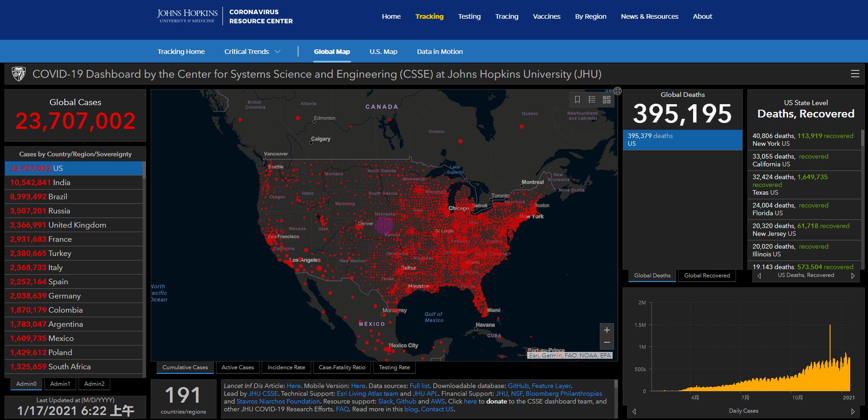The width and height of the screenshot is (868, 420).
Task: Select the Global Map subnav item
Action: pos(332,52)
